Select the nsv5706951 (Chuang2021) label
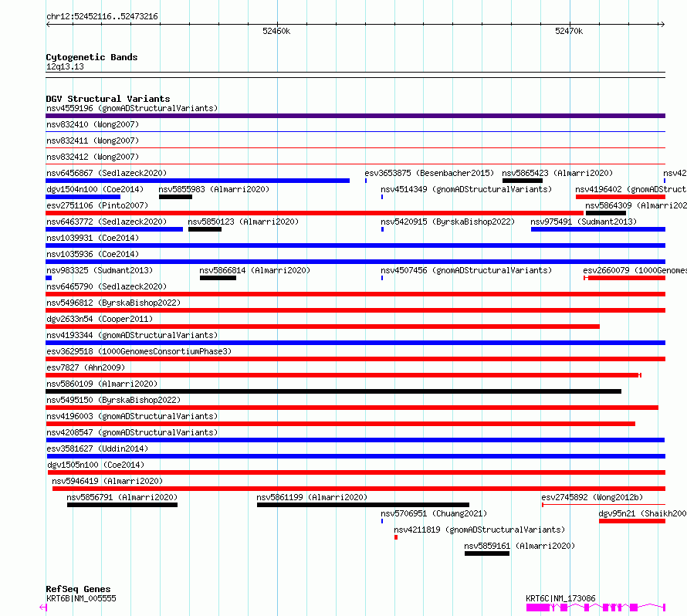 tap(434, 513)
